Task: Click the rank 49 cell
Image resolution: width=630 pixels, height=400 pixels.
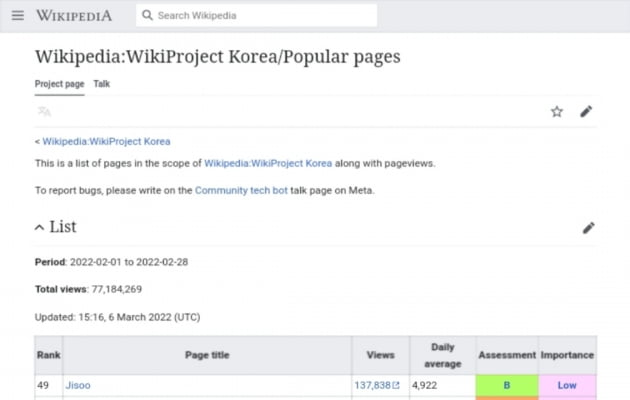Action: [49, 385]
